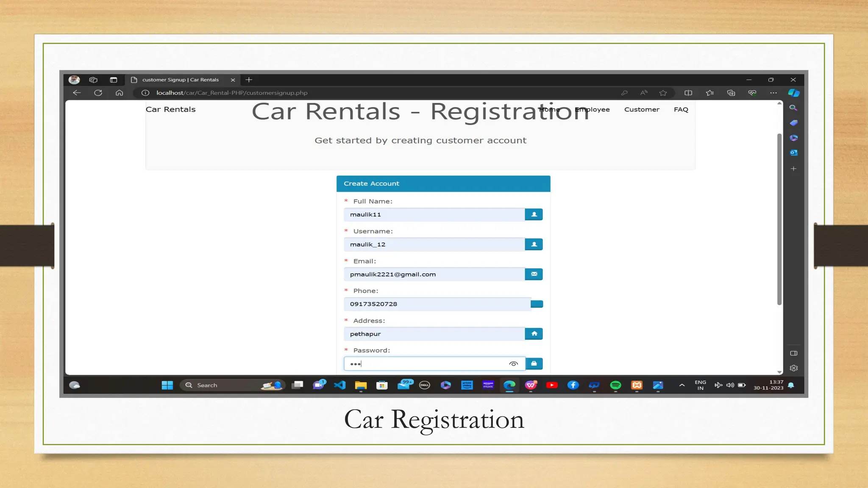Viewport: 868px width, 488px height.
Task: Open sidebar search magnifier icon
Action: click(793, 108)
